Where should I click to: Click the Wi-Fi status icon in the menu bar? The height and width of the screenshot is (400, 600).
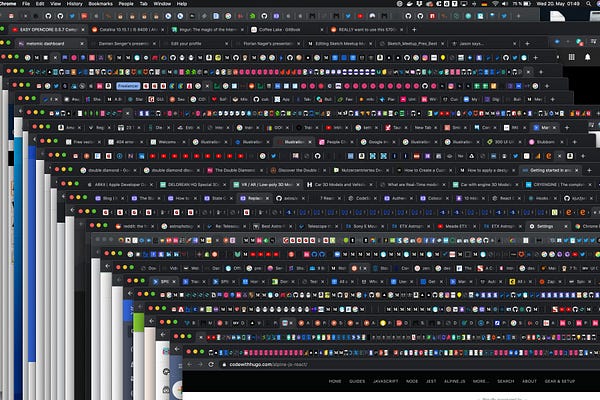click(x=496, y=3)
